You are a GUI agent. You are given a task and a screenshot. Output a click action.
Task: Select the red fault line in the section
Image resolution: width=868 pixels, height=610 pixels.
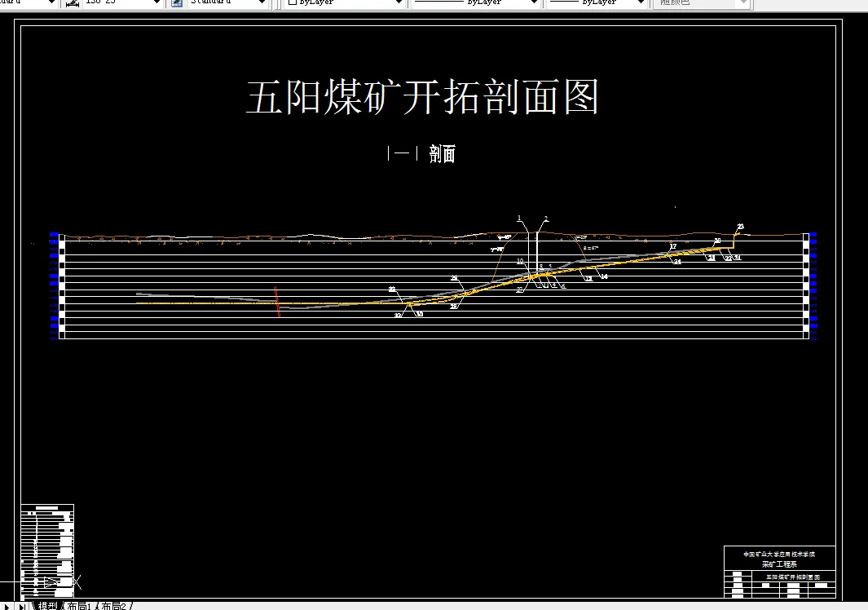(x=277, y=302)
